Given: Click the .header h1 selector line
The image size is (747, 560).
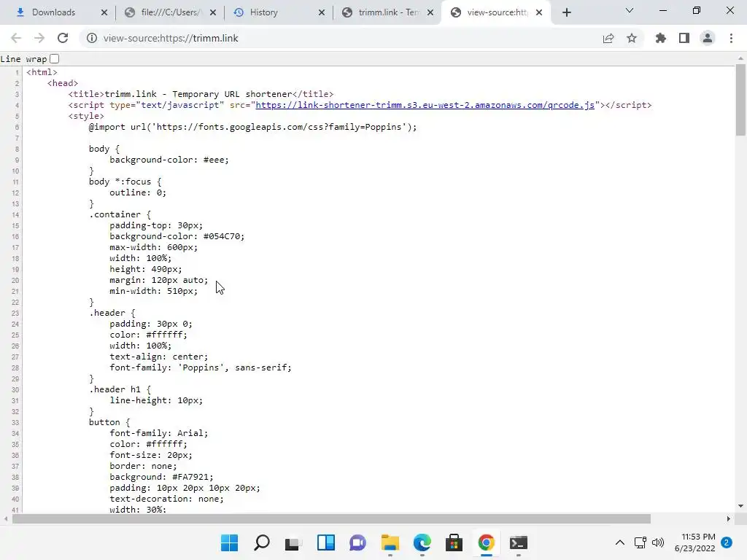Looking at the screenshot, I should [x=120, y=389].
